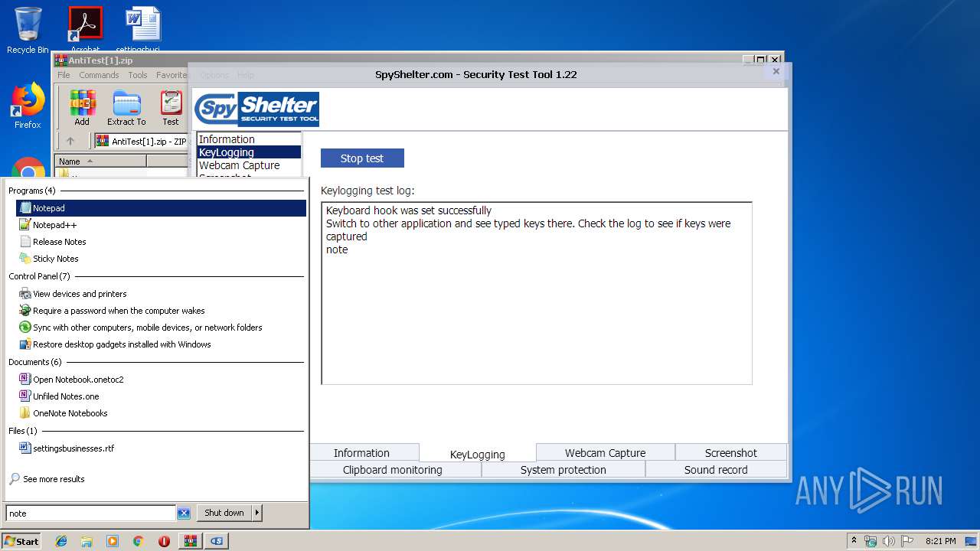Click the Start button
The image size is (980, 551).
pos(21,541)
